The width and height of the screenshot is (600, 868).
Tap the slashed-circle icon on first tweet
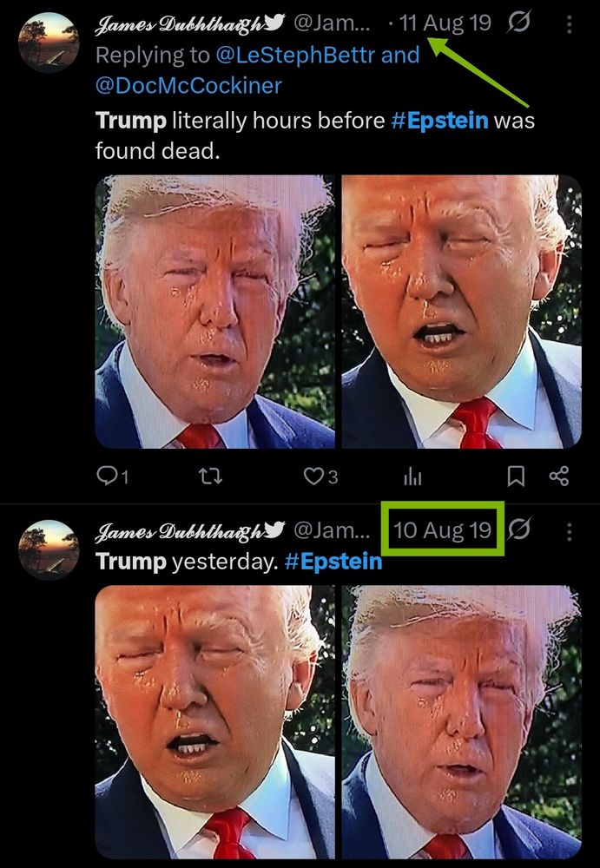(x=518, y=23)
